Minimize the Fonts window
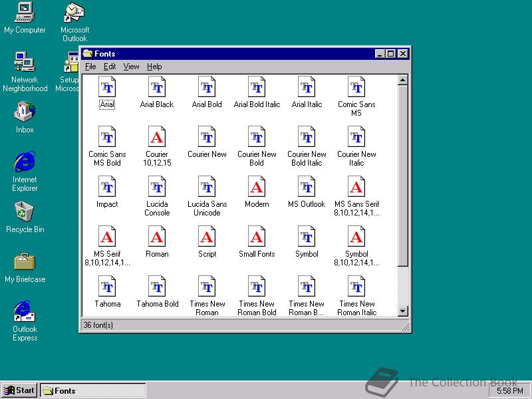This screenshot has height=399, width=532. 380,54
